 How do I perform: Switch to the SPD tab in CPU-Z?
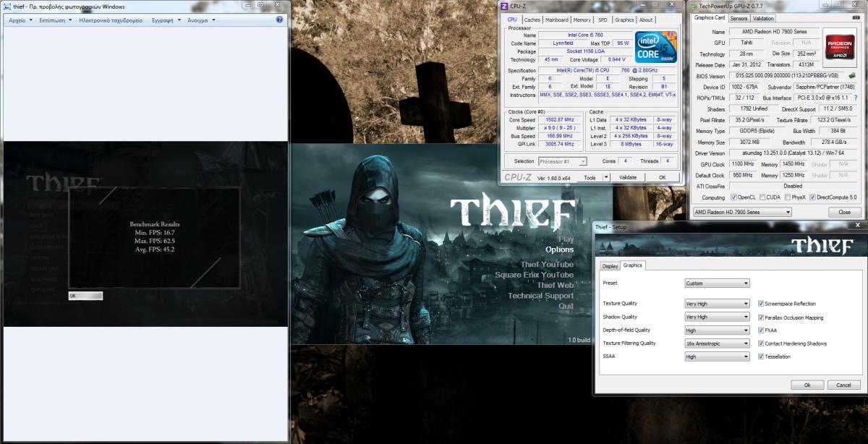coord(603,20)
